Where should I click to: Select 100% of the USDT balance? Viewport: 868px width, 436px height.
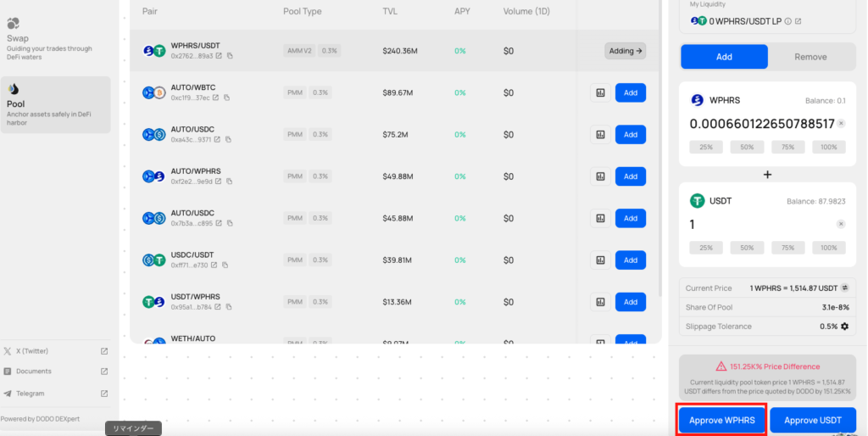point(829,248)
